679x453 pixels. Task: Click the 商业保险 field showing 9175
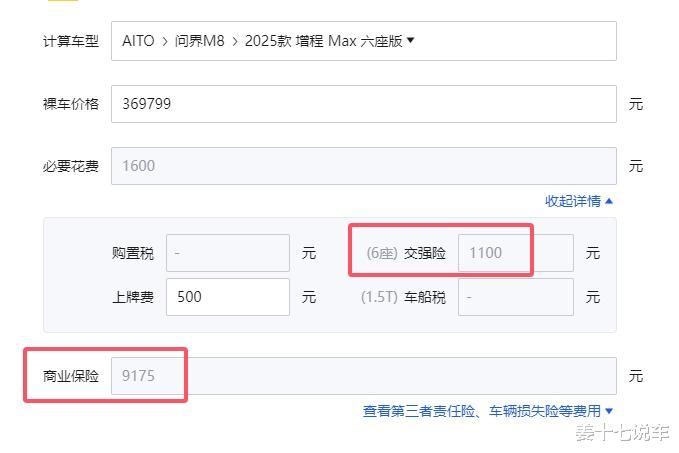364,376
